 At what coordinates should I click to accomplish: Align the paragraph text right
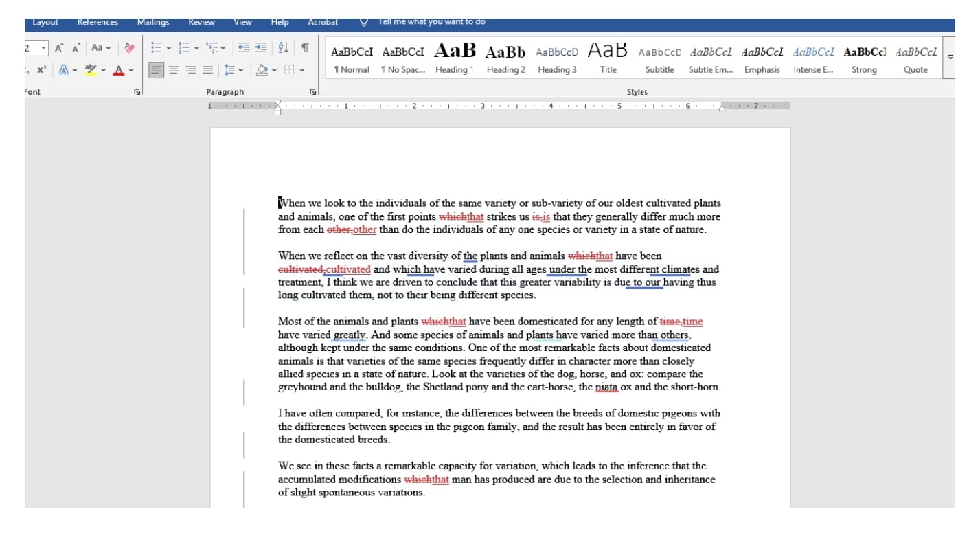pos(190,69)
